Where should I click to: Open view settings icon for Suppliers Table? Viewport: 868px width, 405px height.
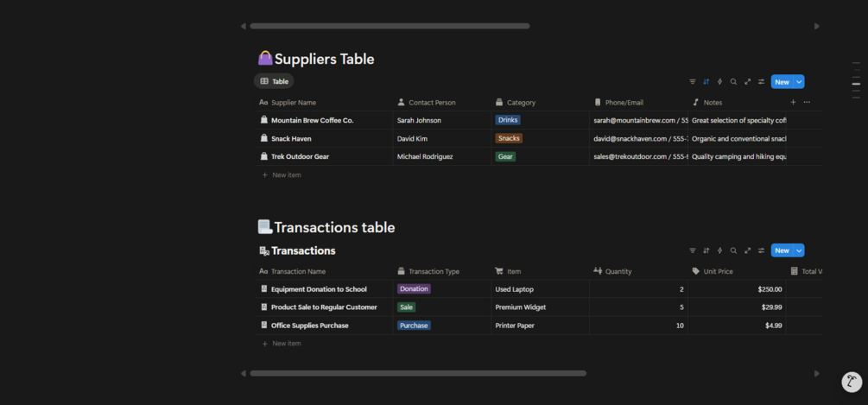click(761, 82)
